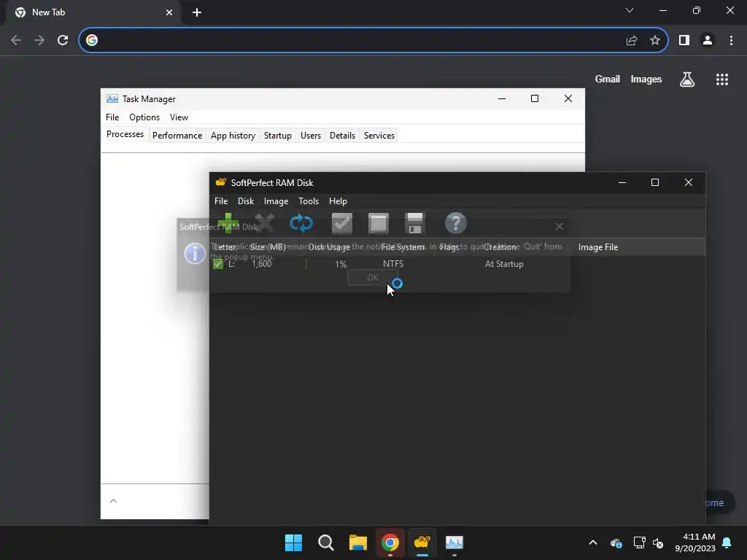Toggle the checkbox for disk L:
747x560 pixels.
(218, 264)
